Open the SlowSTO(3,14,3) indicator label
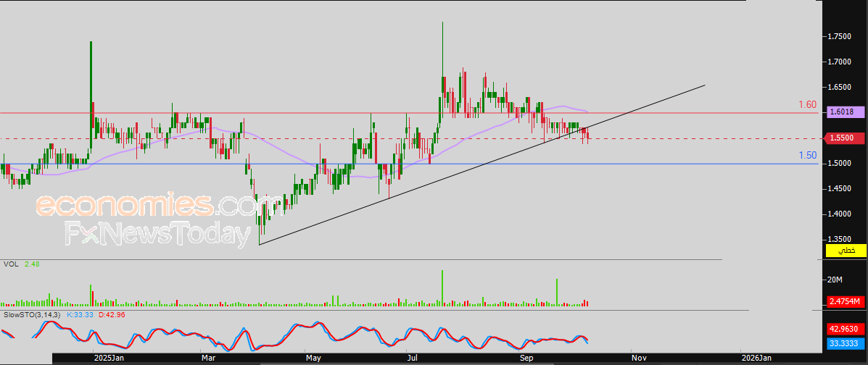Viewport: 868px width, 365px height. pos(32,315)
